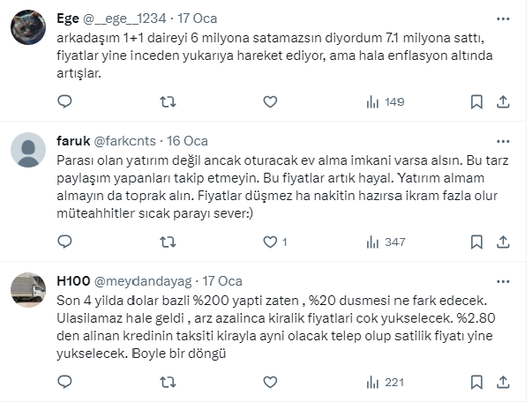Reply to Ege's tweet
532x402 pixels.
point(64,101)
